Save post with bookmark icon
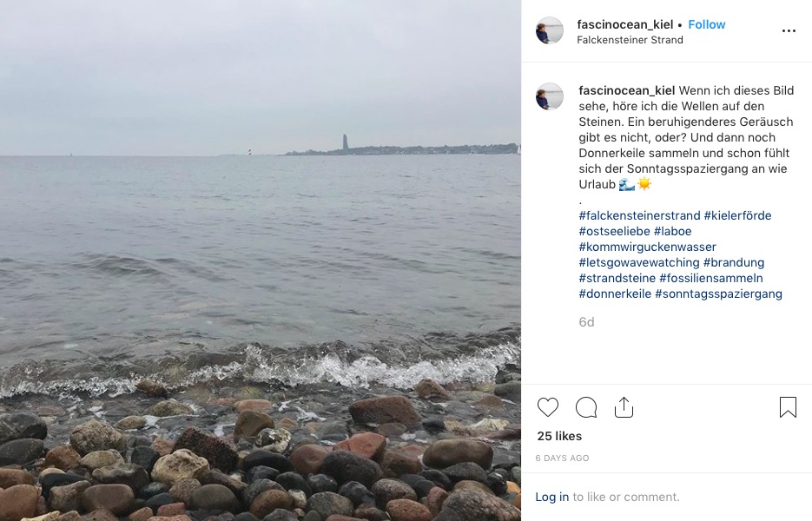 coord(788,407)
